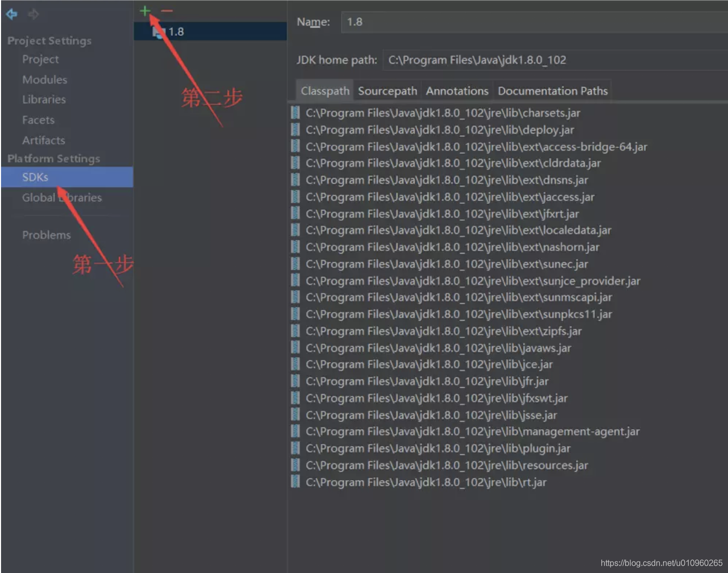
Task: Open Libraries settings
Action: click(x=44, y=99)
